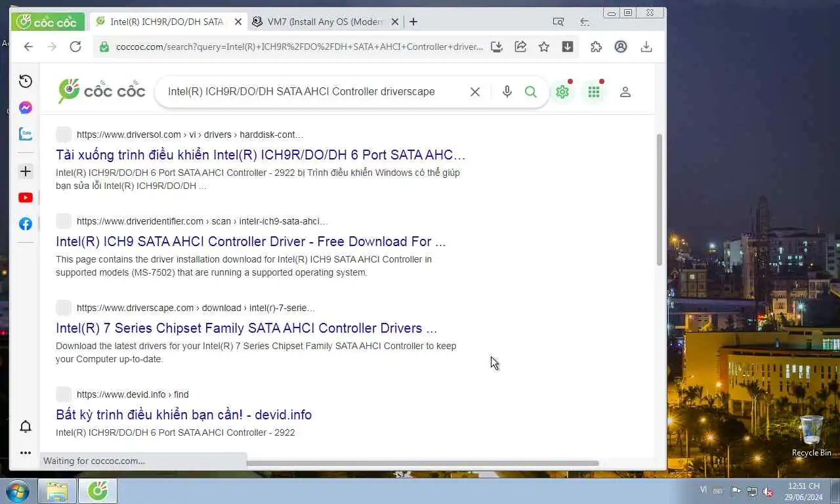Screen dimensions: 840x504
Task: Open the browser profile avatar
Action: point(621,47)
